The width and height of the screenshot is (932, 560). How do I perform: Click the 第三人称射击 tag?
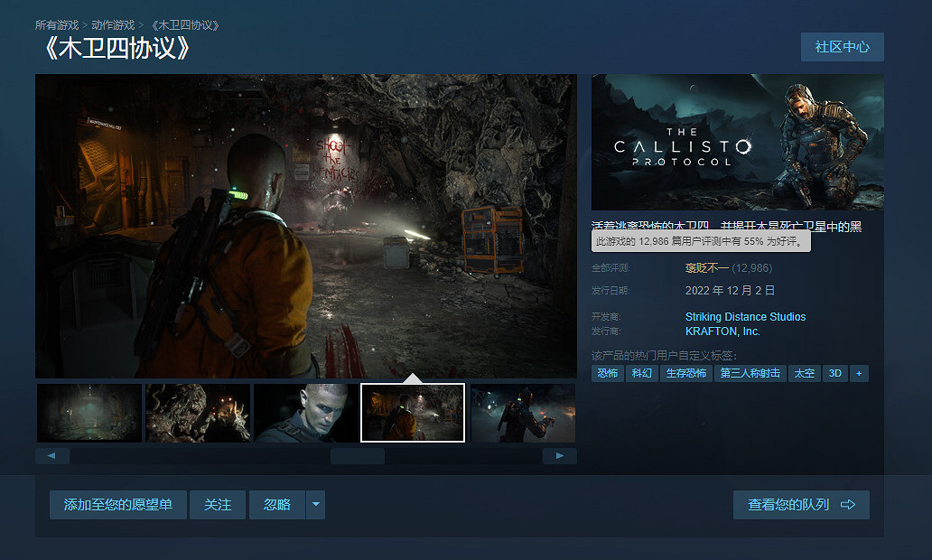point(750,373)
